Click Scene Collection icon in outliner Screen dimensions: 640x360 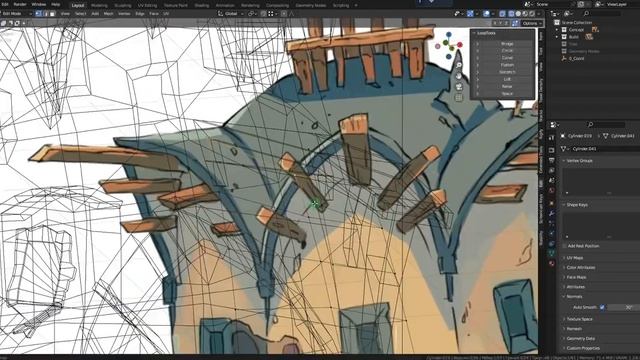556,22
